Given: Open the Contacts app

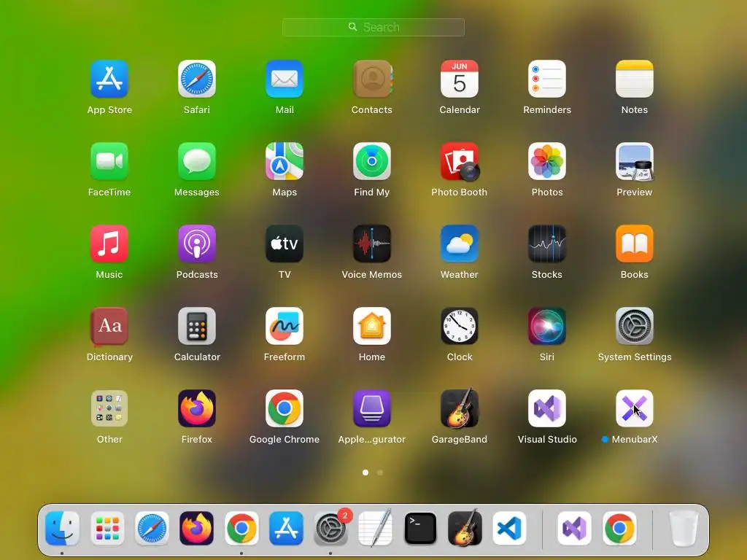Looking at the screenshot, I should 372,79.
